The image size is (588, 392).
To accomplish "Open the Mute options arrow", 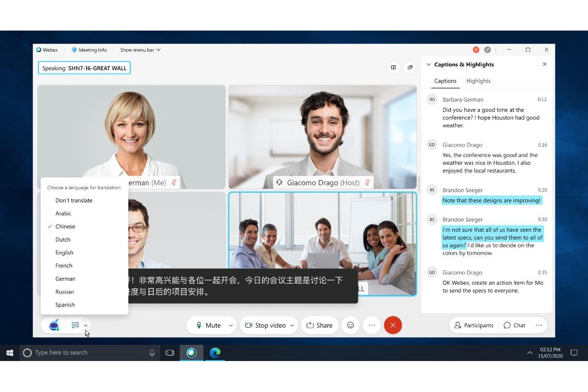I will (231, 325).
